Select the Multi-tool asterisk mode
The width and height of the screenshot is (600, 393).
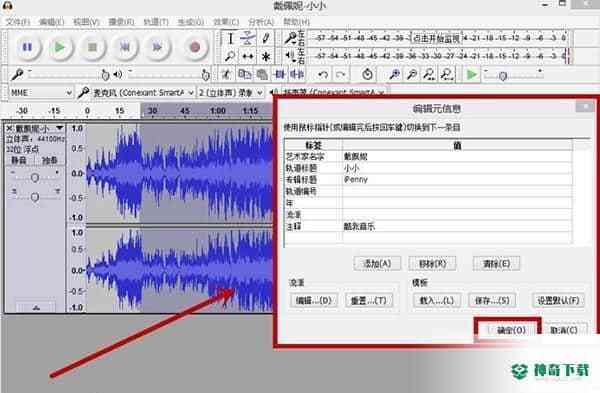(x=266, y=56)
